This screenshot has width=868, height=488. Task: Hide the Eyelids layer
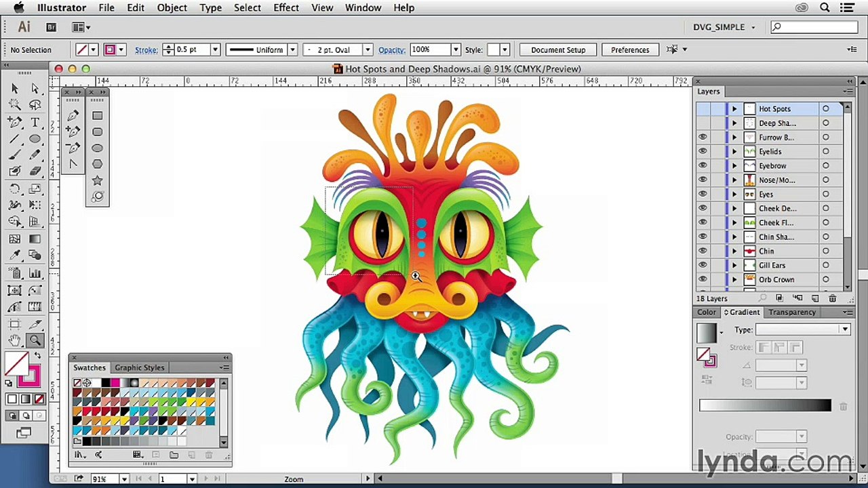tap(703, 152)
